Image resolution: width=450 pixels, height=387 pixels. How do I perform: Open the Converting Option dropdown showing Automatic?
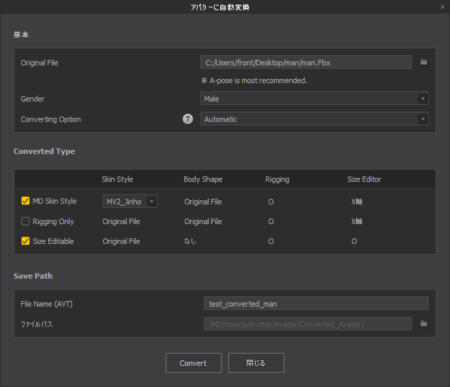[314, 119]
